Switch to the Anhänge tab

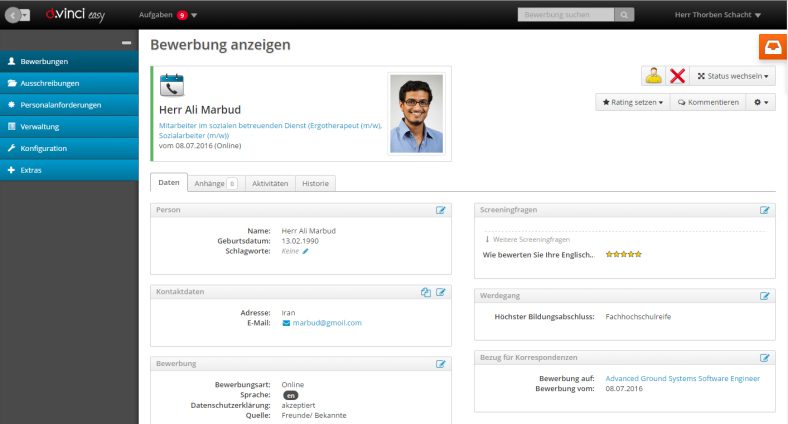point(216,183)
